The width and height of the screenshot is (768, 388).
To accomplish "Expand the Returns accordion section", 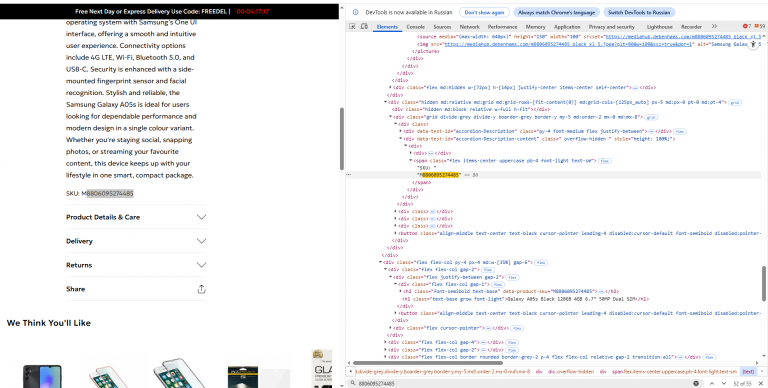I will [136, 265].
